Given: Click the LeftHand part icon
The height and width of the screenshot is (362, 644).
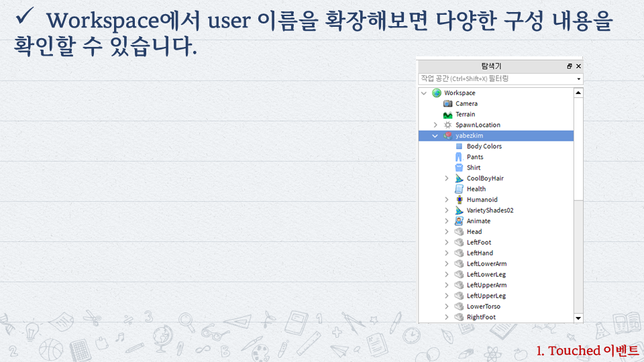Looking at the screenshot, I should click(x=459, y=253).
